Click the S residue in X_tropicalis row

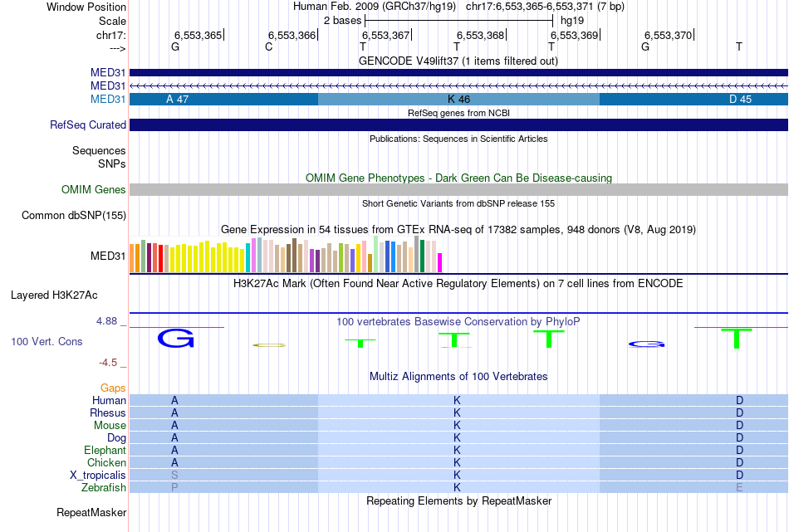[x=174, y=476]
